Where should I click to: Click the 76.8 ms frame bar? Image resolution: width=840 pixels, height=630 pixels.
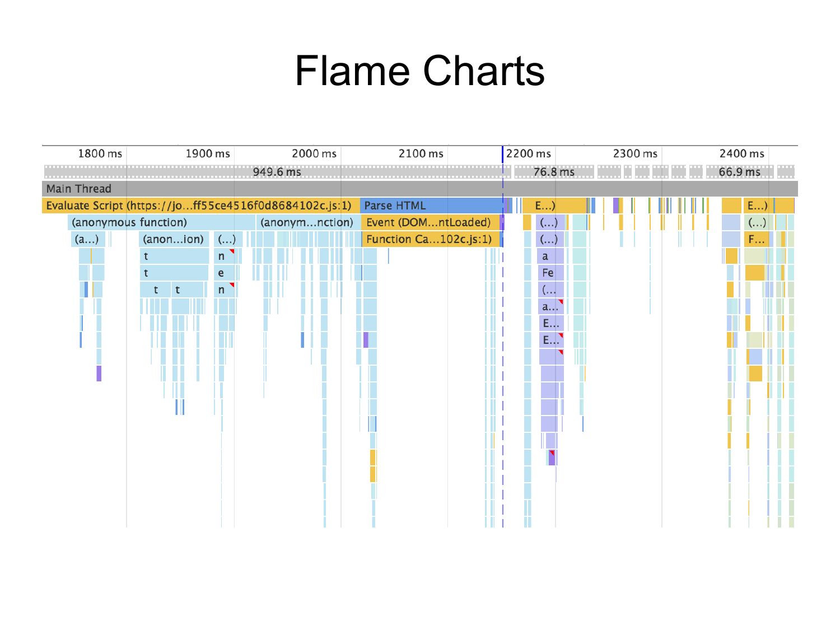point(553,172)
